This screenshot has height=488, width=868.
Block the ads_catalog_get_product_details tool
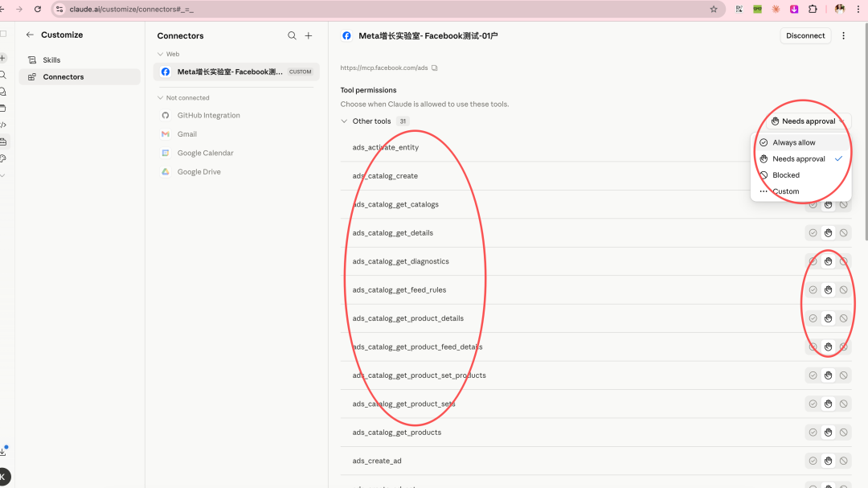tap(843, 318)
